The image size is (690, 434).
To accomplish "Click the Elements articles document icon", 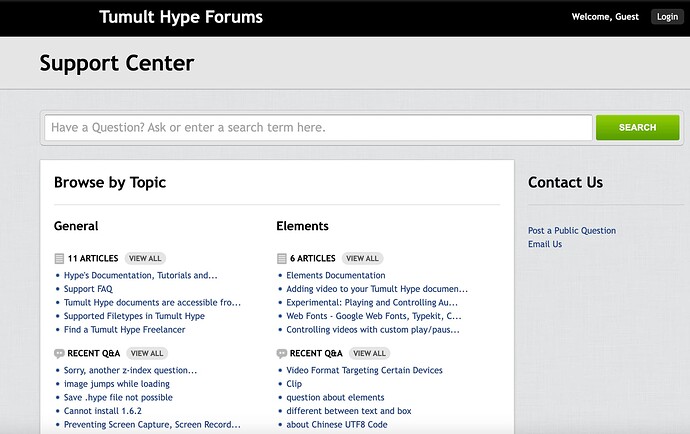I will pos(282,258).
